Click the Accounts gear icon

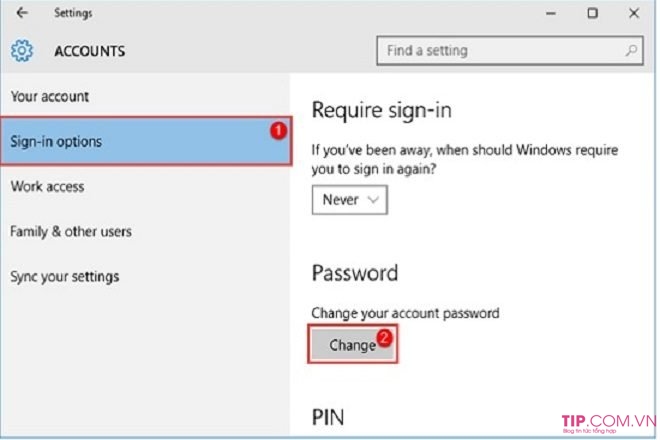(22, 51)
